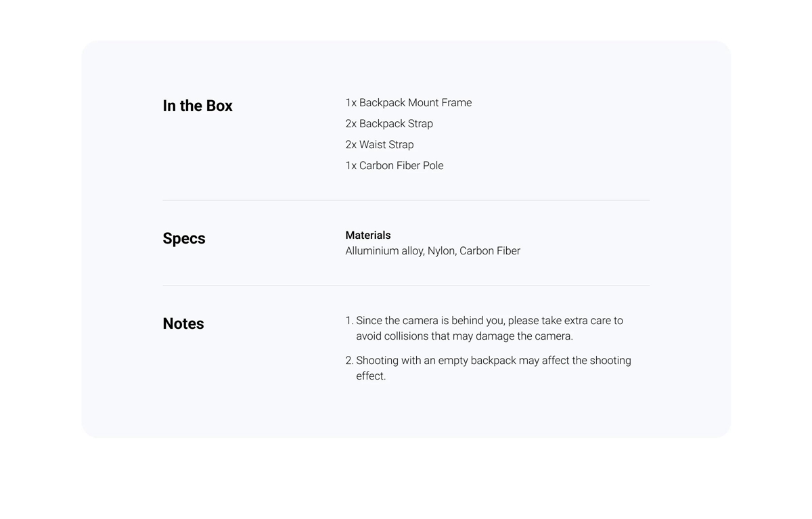
Task: Click the divider line above the Notes section
Action: click(406, 286)
